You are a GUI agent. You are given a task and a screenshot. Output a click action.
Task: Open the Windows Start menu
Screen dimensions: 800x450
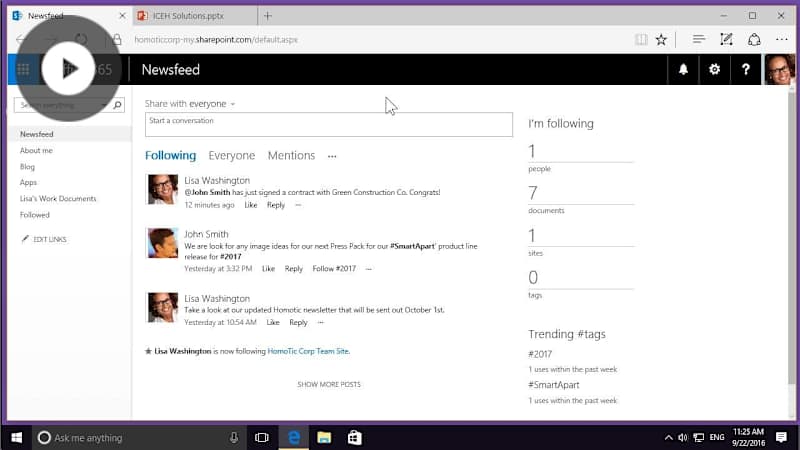[16, 437]
